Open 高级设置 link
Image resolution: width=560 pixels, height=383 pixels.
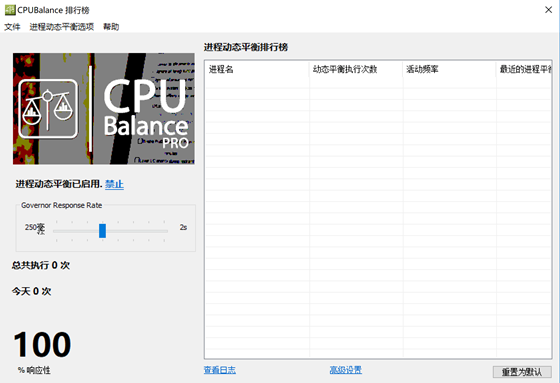[346, 370]
